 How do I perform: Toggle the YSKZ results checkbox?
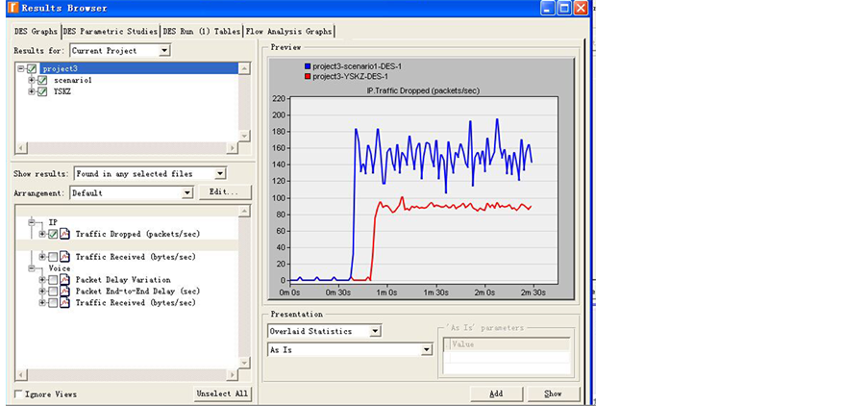(42, 92)
